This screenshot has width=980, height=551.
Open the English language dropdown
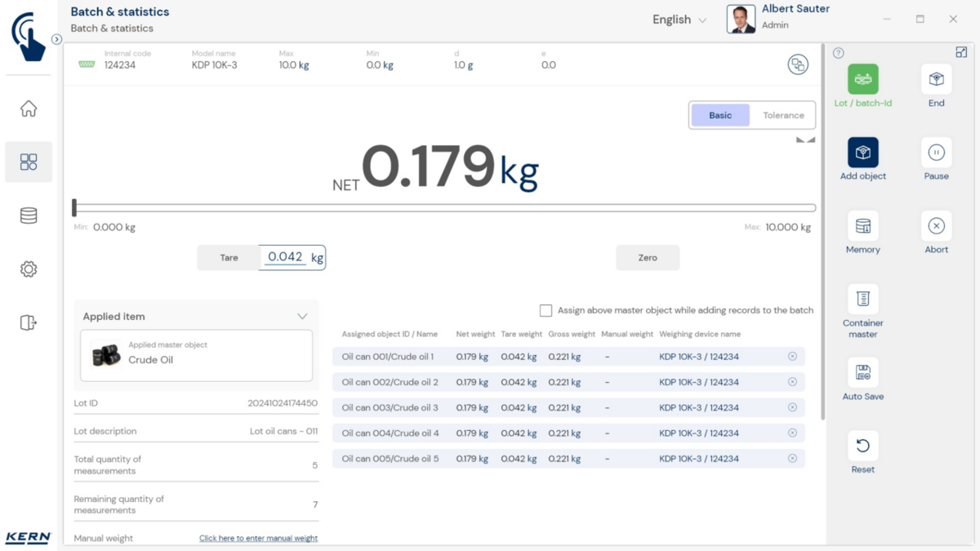coord(679,20)
